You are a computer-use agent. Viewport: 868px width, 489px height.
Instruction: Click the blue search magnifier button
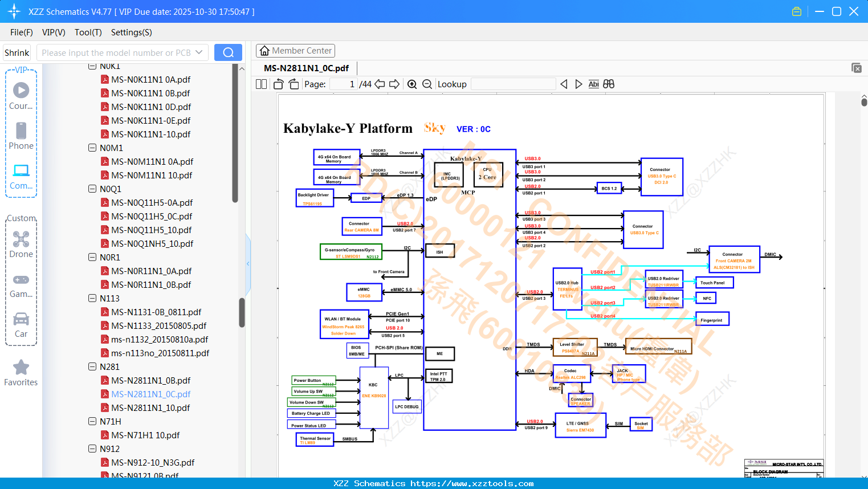click(x=228, y=52)
